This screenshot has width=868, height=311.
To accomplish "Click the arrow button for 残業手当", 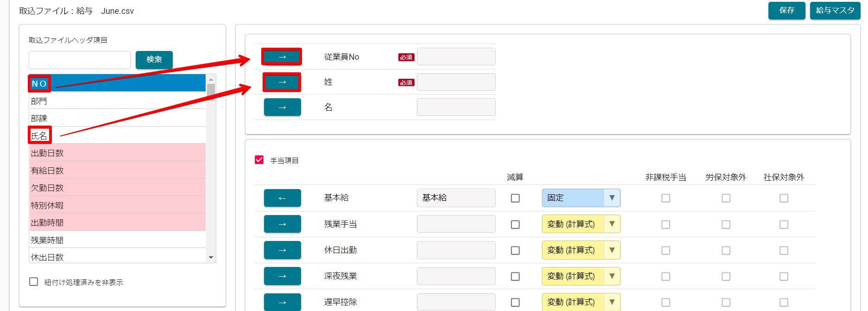I will 282,224.
